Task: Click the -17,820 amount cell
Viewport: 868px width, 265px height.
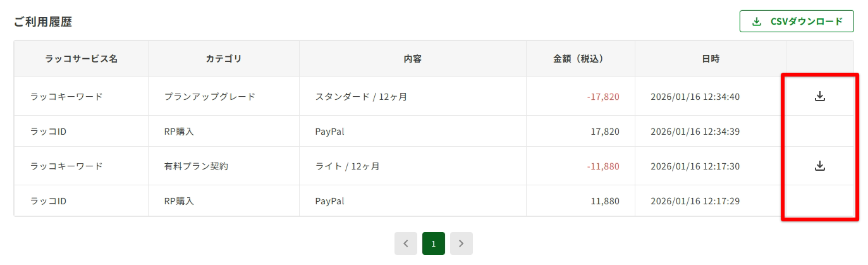Action: pos(602,97)
